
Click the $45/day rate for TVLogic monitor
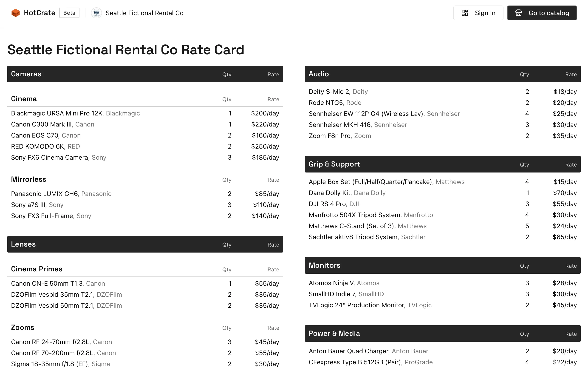pos(565,305)
